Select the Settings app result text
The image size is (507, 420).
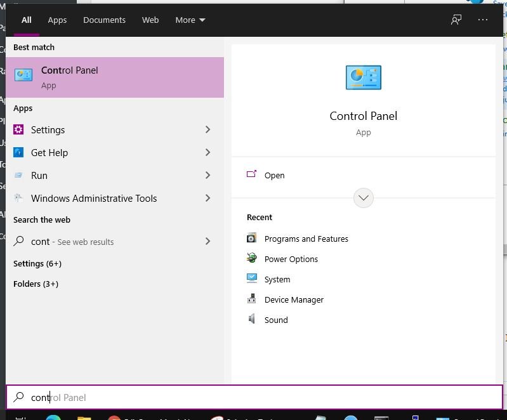click(48, 129)
